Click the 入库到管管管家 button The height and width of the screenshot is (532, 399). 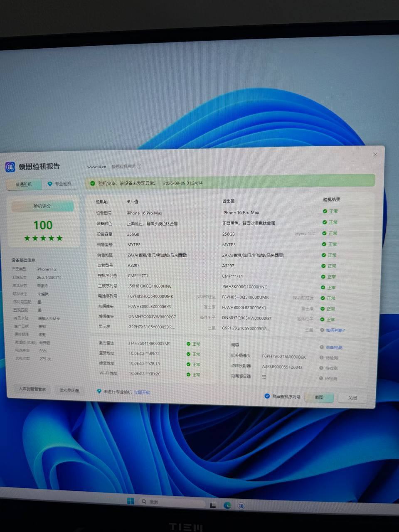32,389
